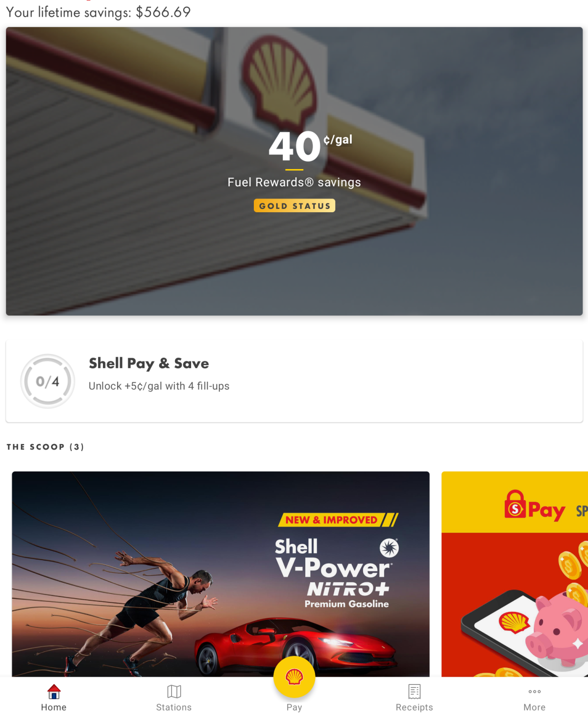Tap the V-Power starburst emblem

coord(390,548)
